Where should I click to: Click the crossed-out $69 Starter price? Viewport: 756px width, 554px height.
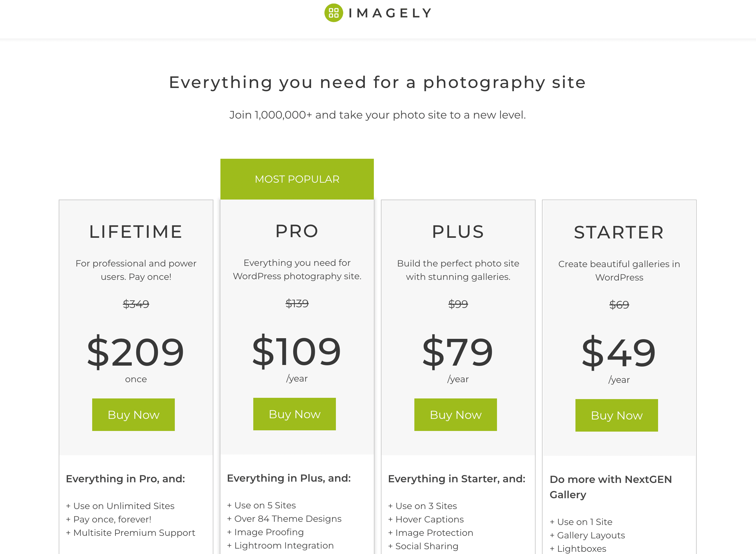pos(619,305)
